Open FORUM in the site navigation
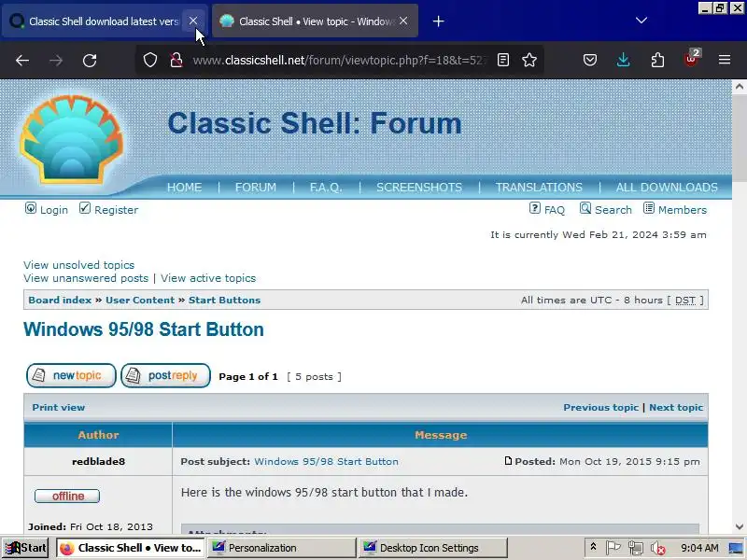 (x=255, y=188)
